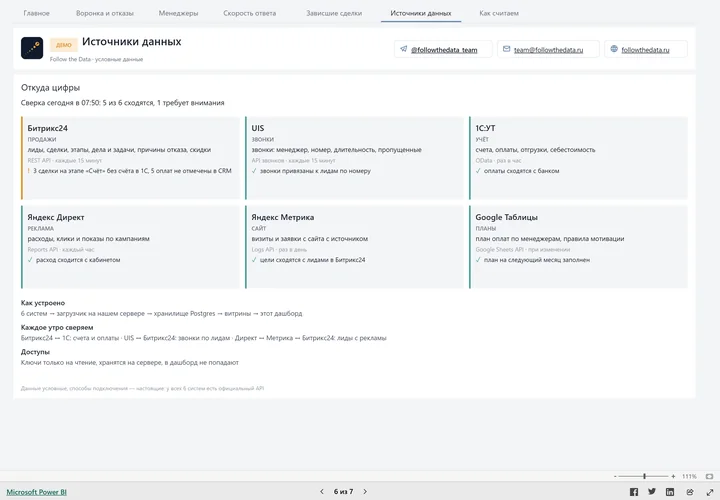The image size is (720, 500).
Task: Go to the previous report page
Action: click(x=322, y=491)
